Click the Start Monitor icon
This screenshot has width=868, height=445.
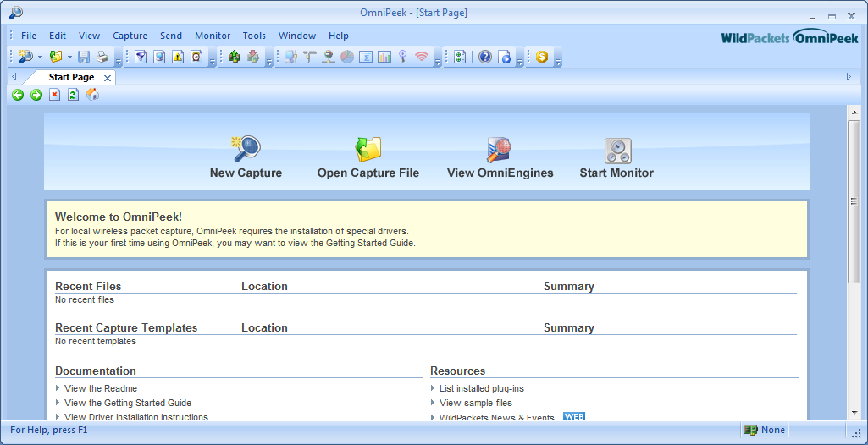pos(617,151)
